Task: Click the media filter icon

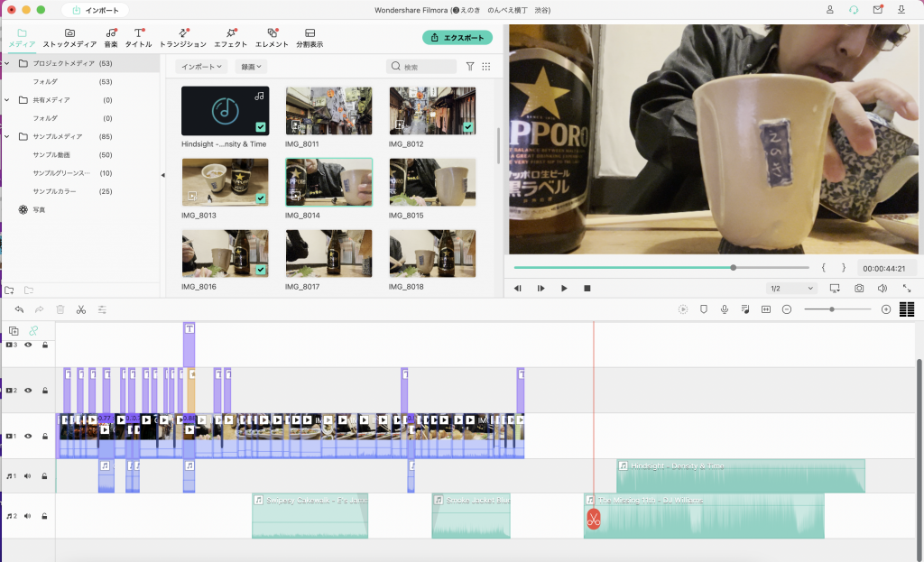Action: coord(470,67)
